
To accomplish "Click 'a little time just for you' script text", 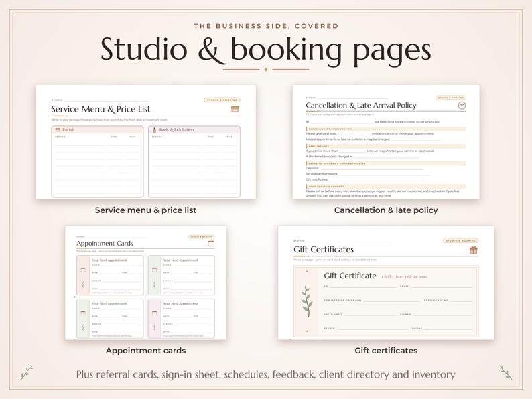I will (x=403, y=277).
